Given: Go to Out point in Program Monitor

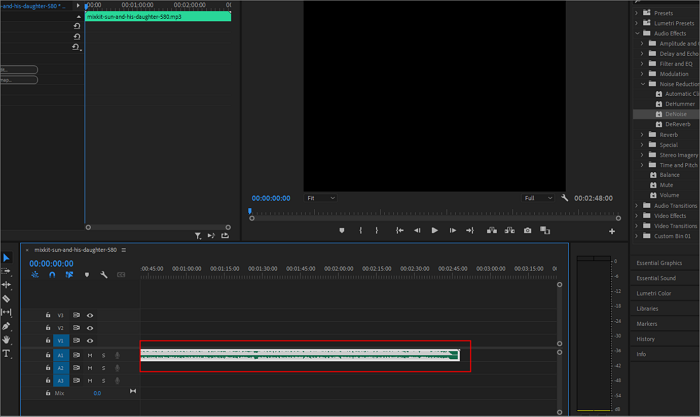Looking at the screenshot, I should pyautogui.click(x=470, y=230).
